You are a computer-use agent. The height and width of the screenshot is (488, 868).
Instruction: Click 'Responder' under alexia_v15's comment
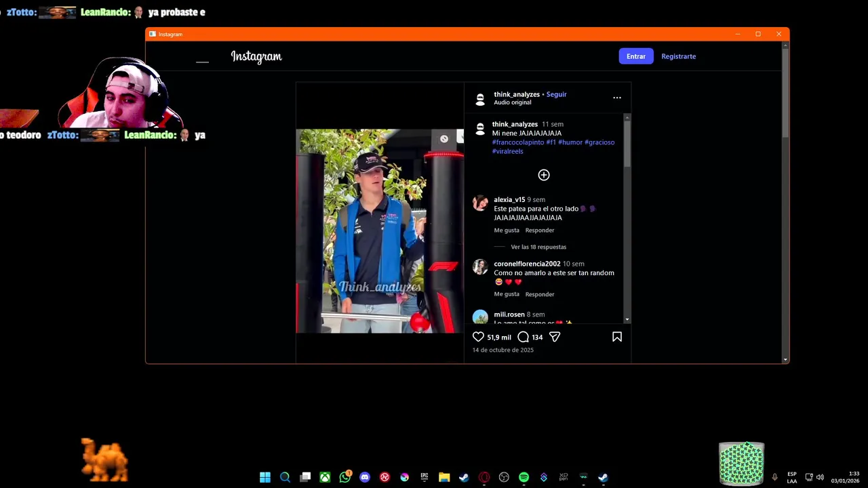coord(540,230)
